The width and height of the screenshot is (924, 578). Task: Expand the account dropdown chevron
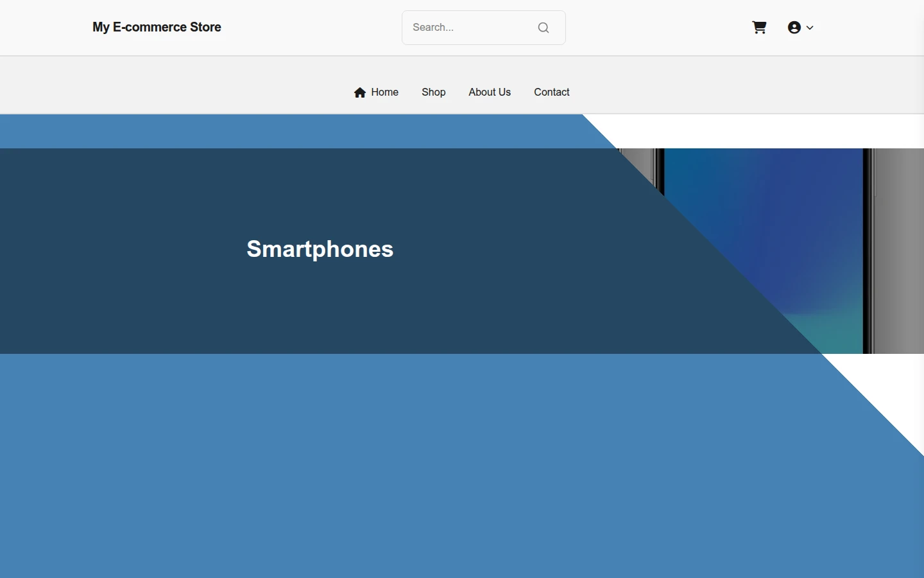[810, 28]
